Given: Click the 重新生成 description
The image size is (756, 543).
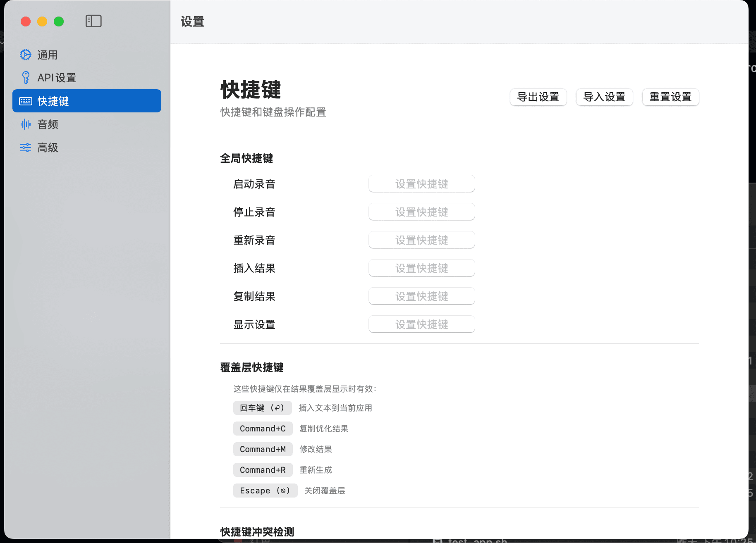Looking at the screenshot, I should (x=316, y=470).
